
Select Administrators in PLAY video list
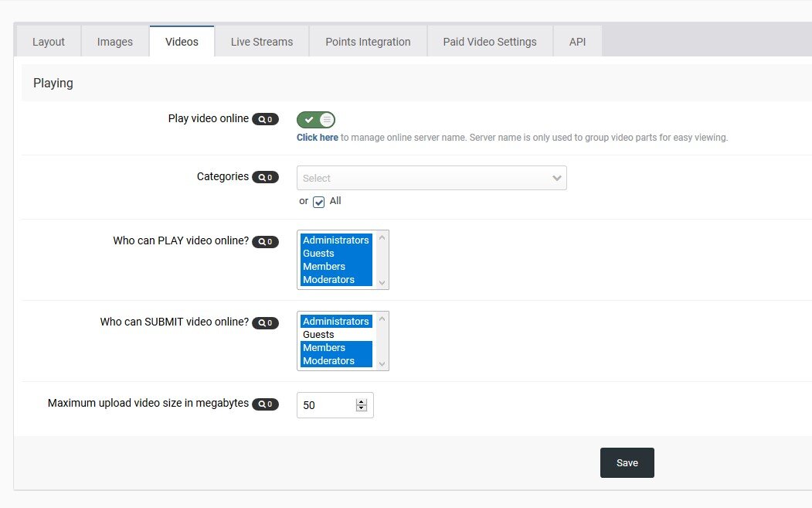tap(336, 240)
